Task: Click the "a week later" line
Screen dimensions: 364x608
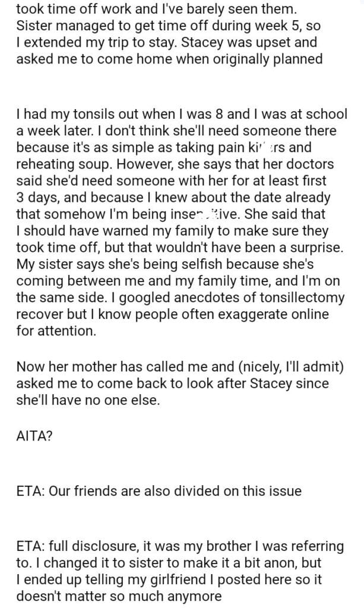Action: coord(176,131)
